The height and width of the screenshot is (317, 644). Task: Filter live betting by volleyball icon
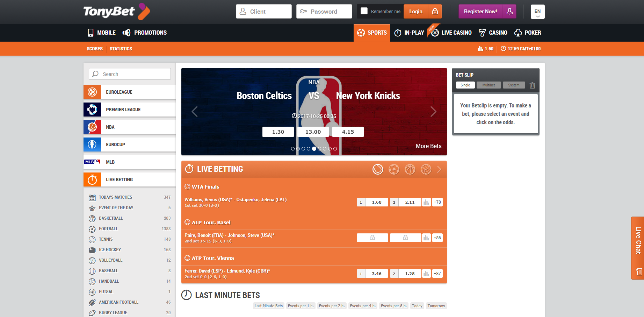426,169
